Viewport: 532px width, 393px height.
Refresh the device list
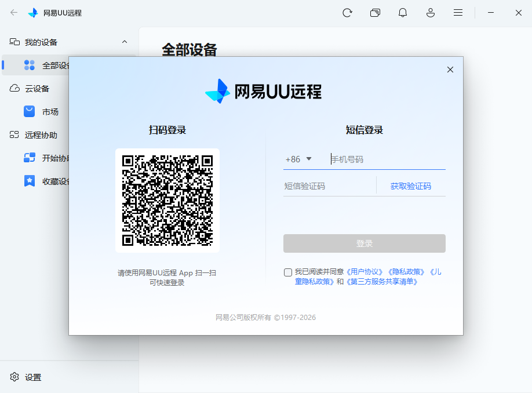click(347, 13)
